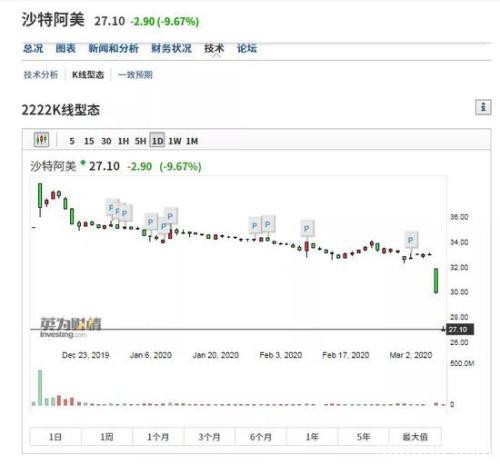Click the info icon beside 2222K线型态

pyautogui.click(x=483, y=107)
